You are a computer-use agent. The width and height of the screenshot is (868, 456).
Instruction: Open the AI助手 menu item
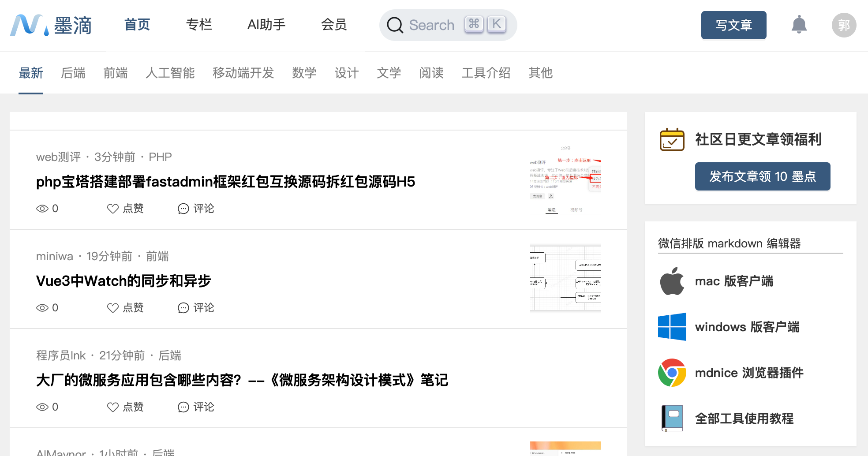pos(266,25)
